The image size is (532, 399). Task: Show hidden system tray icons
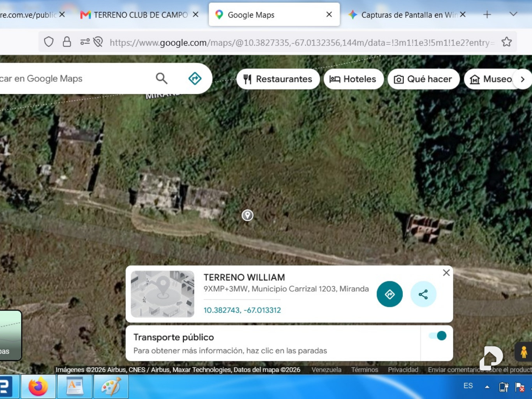pos(487,387)
